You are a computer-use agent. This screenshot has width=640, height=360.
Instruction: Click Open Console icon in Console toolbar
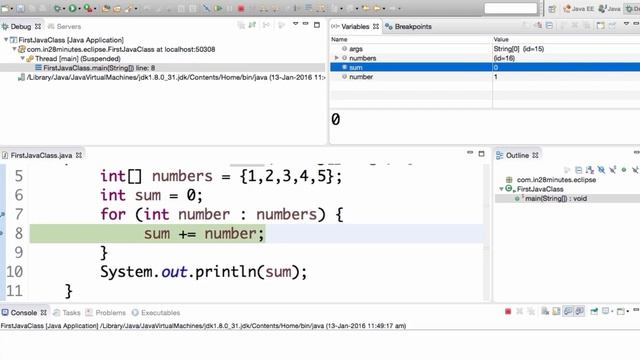point(620,311)
